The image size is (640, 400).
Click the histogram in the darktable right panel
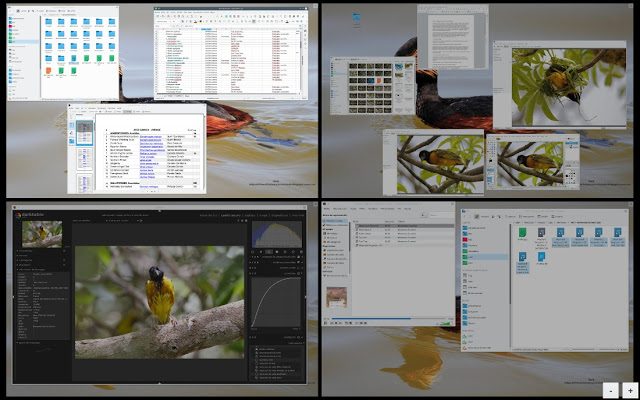(277, 234)
